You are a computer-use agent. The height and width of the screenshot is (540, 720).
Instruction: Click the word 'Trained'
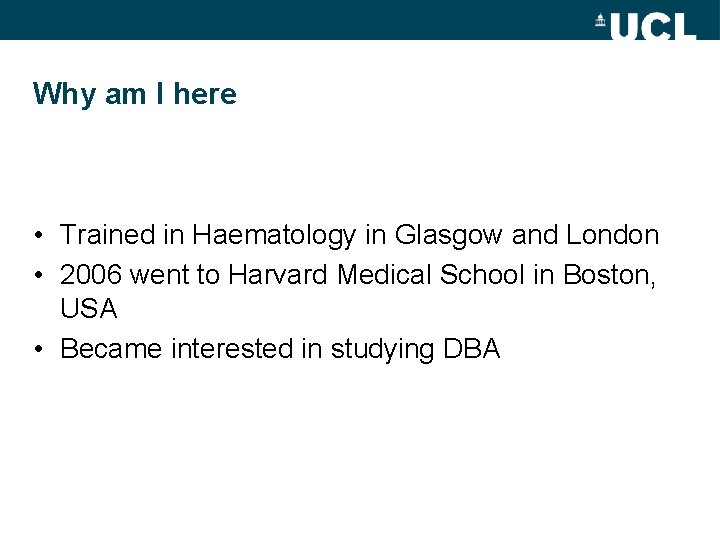click(x=105, y=236)
